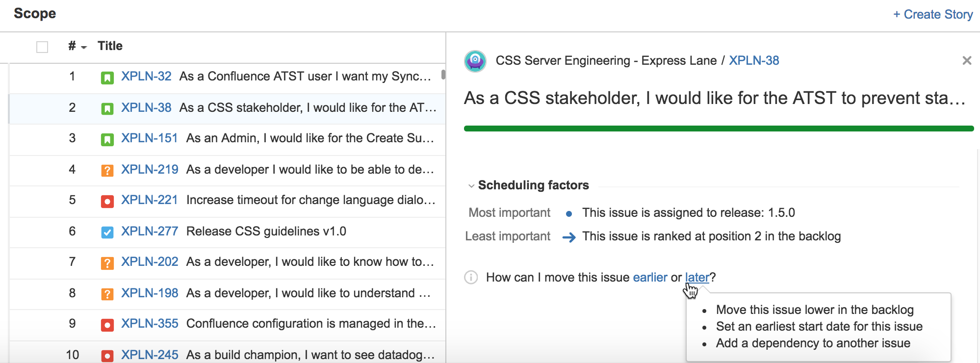Screen dimensions: 980x363
Task: Select row 'Release CSS guidelines v1.0'
Action: [x=227, y=232]
